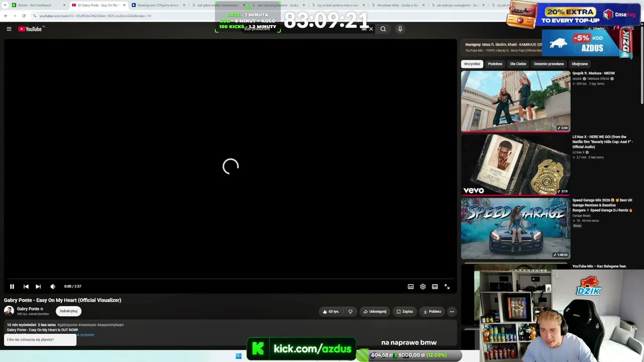
Task: Select the Dla Ciebie filter chip
Action: (x=518, y=64)
